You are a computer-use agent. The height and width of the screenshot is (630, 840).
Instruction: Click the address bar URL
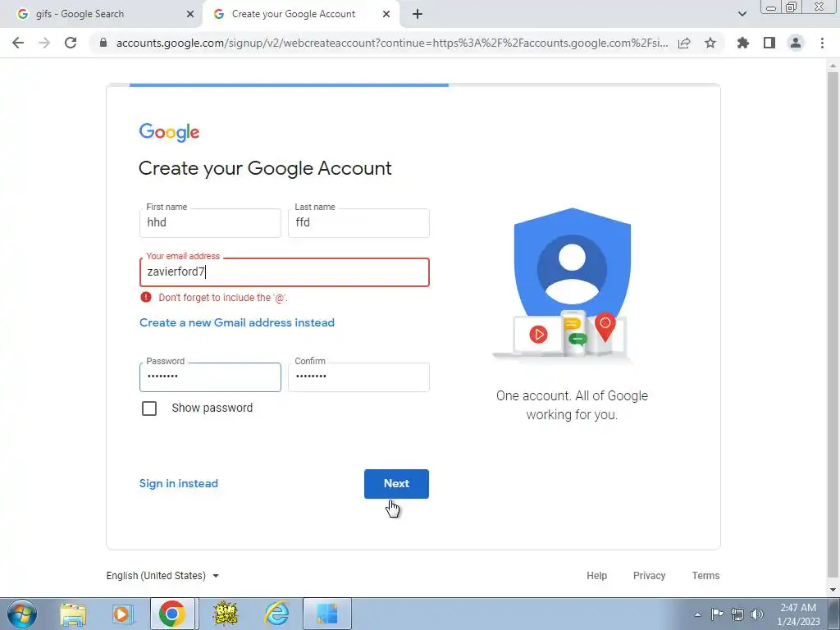391,43
